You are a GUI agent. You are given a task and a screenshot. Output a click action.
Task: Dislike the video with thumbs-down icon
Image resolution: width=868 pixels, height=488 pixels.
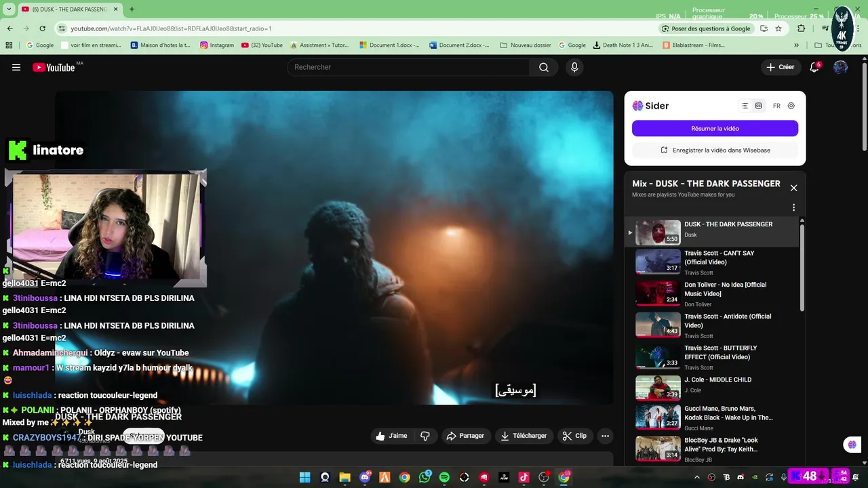425,436
